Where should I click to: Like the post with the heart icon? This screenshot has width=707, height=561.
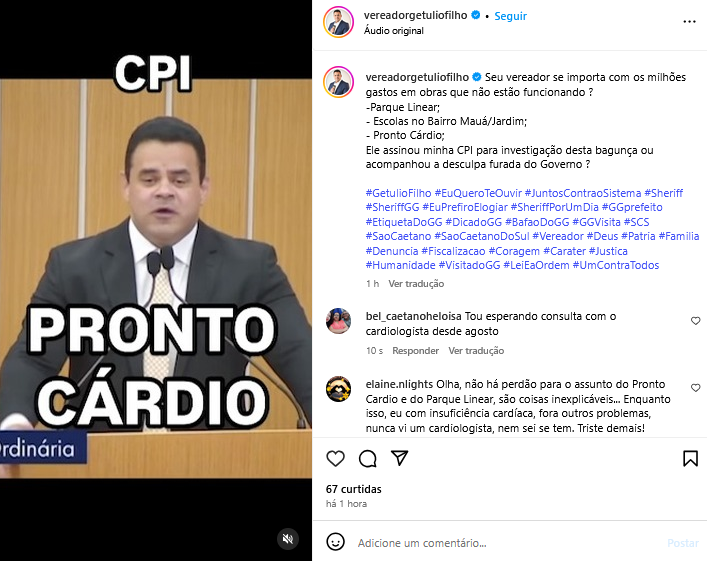point(335,459)
